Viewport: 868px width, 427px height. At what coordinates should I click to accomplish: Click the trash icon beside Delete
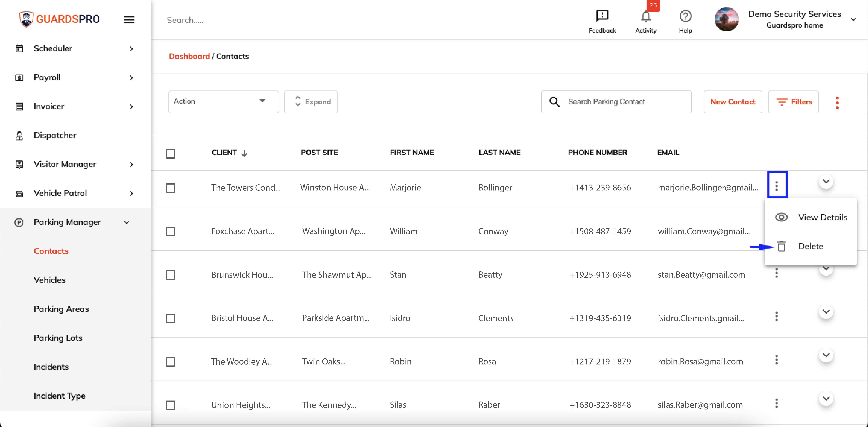[781, 246]
